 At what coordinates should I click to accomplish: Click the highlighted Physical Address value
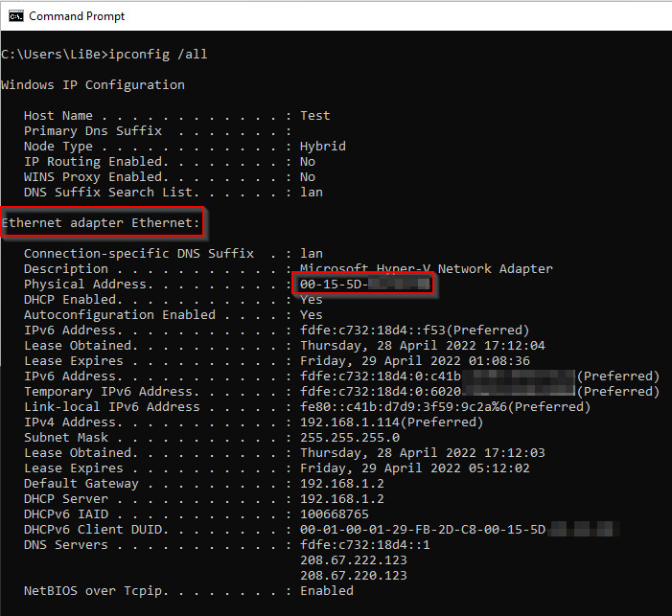363,285
